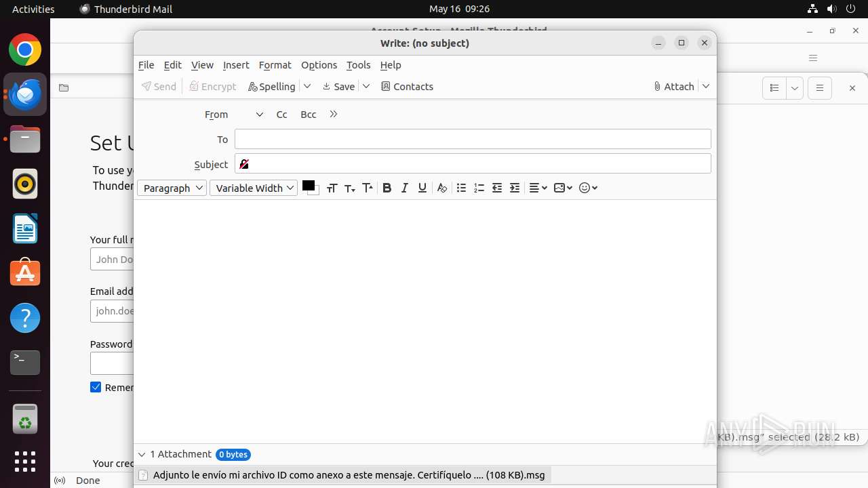Expand the From identity dropdown
868x488 pixels.
point(259,115)
